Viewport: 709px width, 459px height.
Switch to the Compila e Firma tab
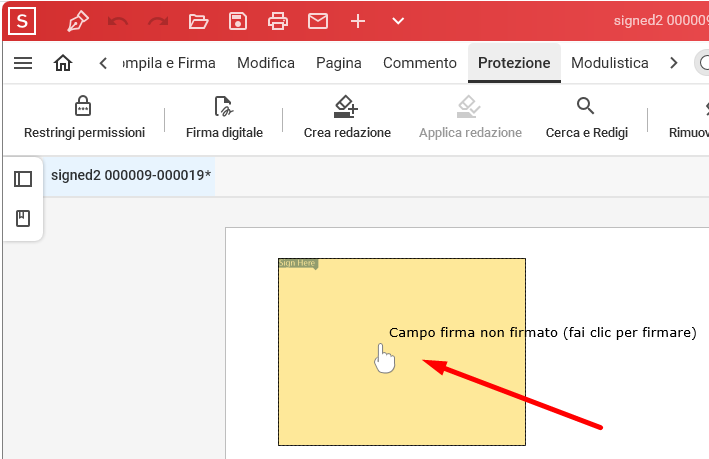click(169, 63)
